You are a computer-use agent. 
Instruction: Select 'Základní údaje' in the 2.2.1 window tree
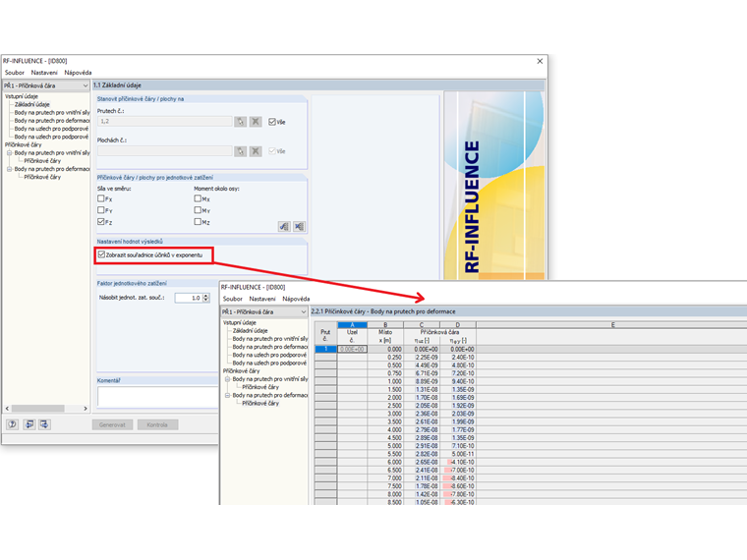coord(250,330)
